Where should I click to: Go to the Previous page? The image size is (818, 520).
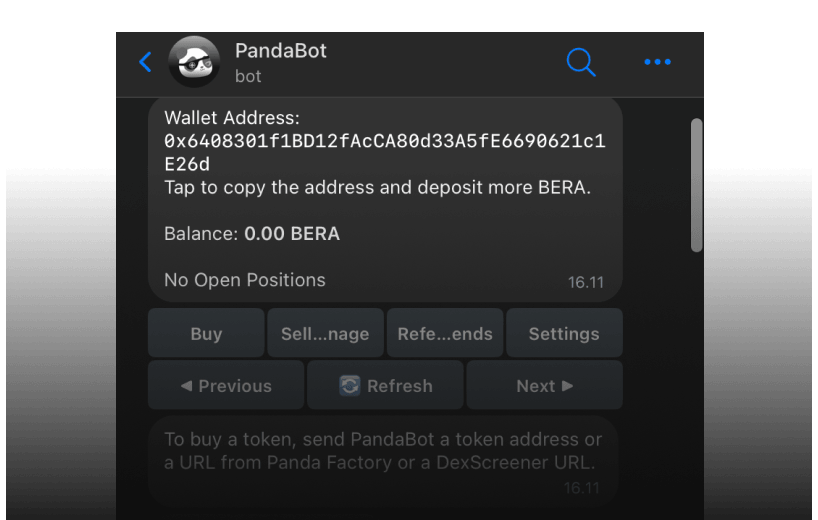click(x=226, y=386)
